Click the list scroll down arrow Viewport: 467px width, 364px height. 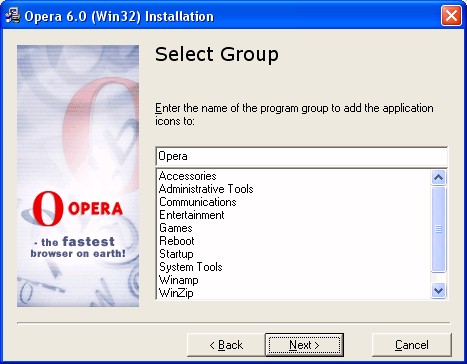[x=438, y=290]
